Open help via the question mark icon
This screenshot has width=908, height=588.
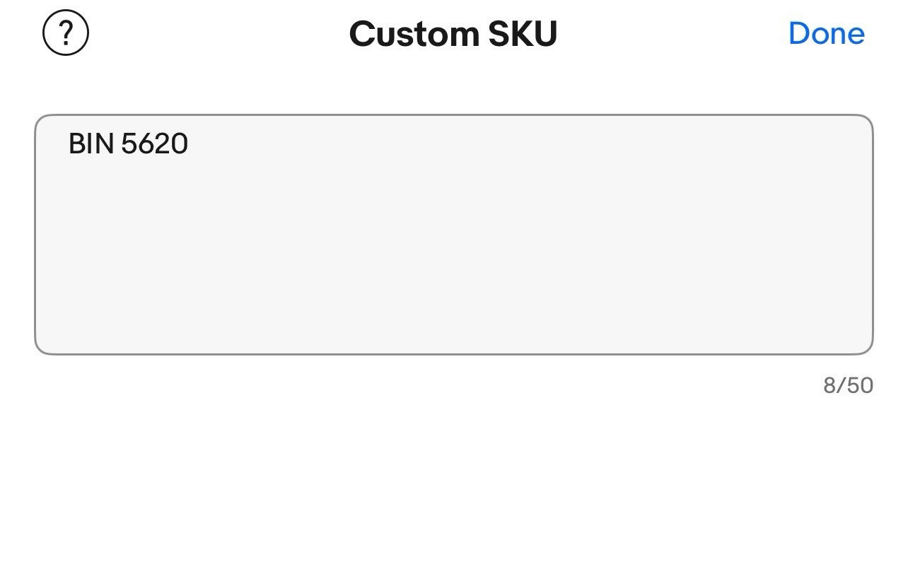coord(66,33)
